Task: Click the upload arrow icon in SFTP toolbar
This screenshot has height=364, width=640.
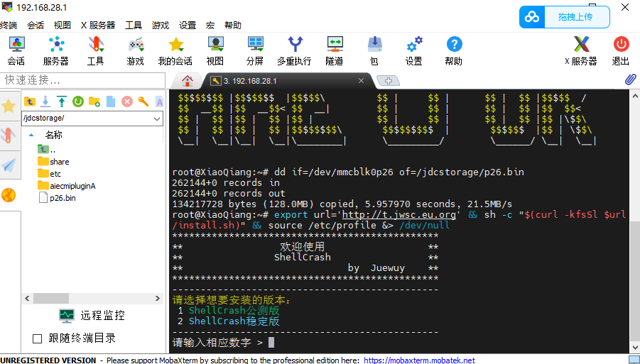Action: (62, 101)
